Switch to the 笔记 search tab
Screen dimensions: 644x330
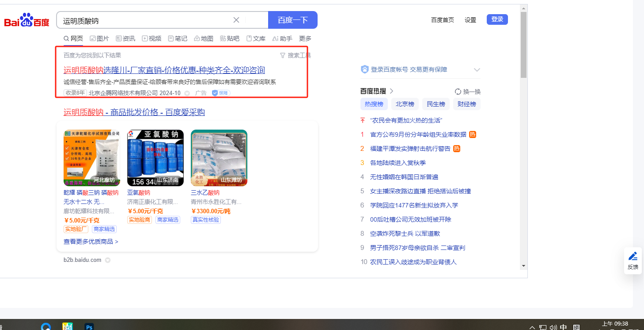pos(178,38)
